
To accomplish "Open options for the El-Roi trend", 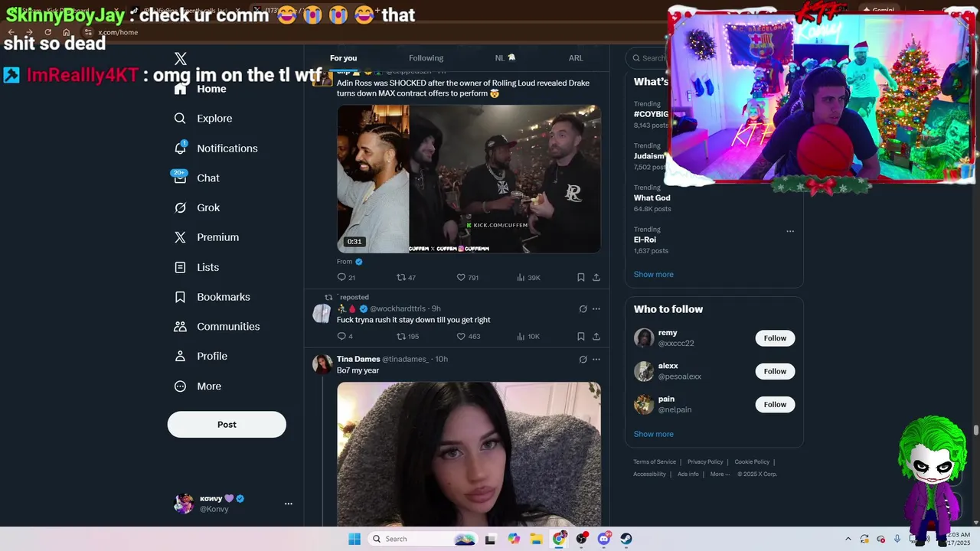I will [790, 231].
